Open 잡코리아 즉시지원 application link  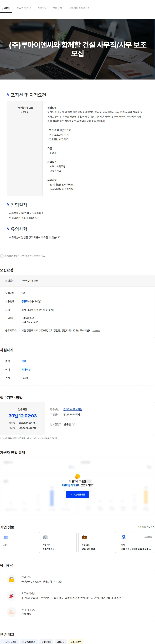click(x=73, y=409)
